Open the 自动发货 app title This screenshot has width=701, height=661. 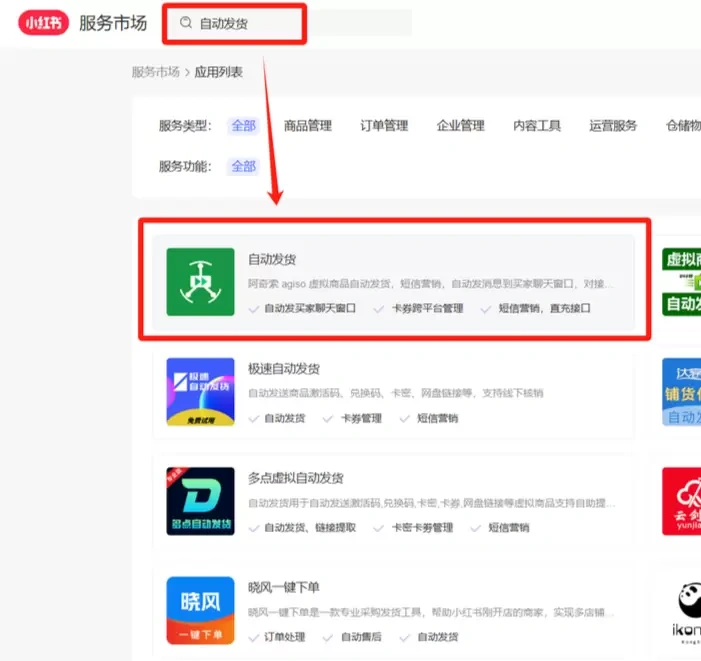click(x=272, y=259)
